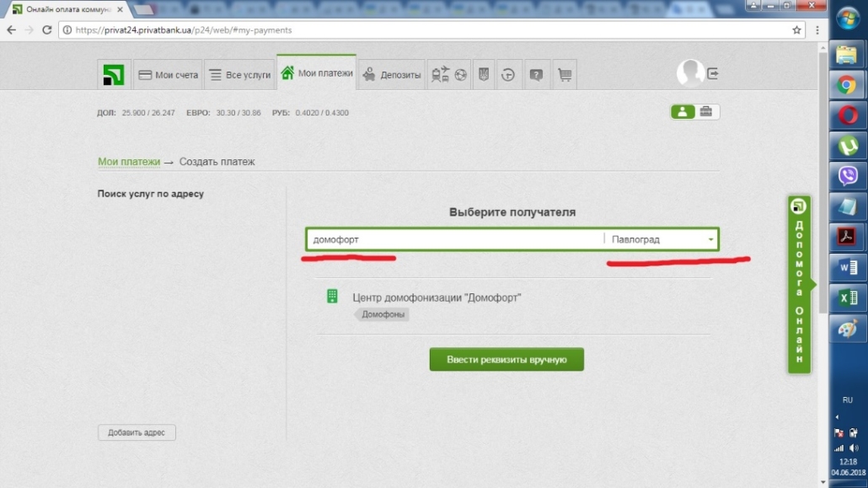The height and width of the screenshot is (488, 868).
Task: Click the user avatar profile picture
Action: [690, 73]
